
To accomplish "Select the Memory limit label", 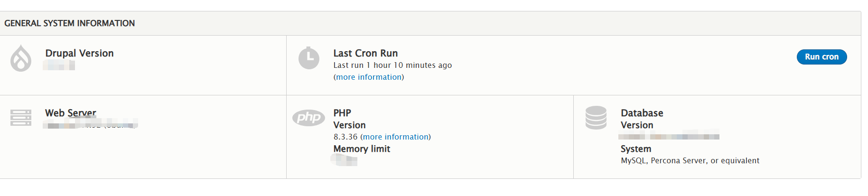I will (x=362, y=149).
